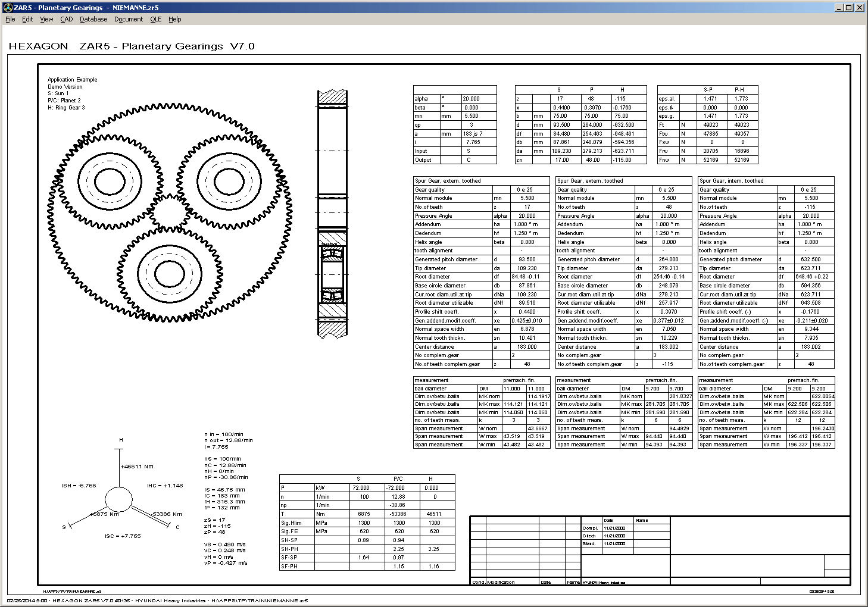Click the ZAR5 application icon in title bar

[8, 8]
